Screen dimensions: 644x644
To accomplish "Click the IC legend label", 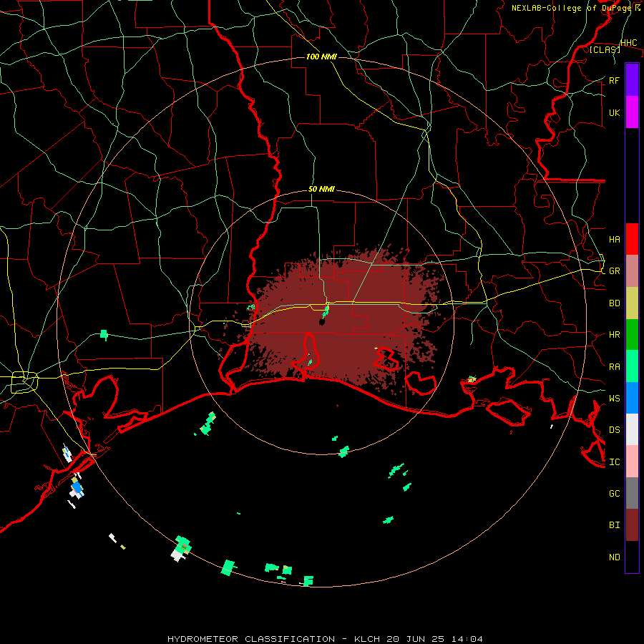I will pyautogui.click(x=614, y=462).
